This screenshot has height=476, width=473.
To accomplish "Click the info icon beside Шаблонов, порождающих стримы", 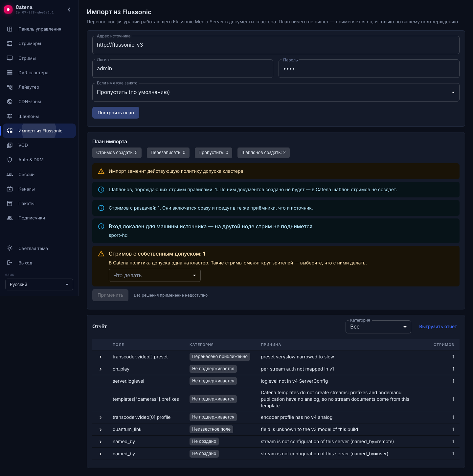I will (x=101, y=190).
